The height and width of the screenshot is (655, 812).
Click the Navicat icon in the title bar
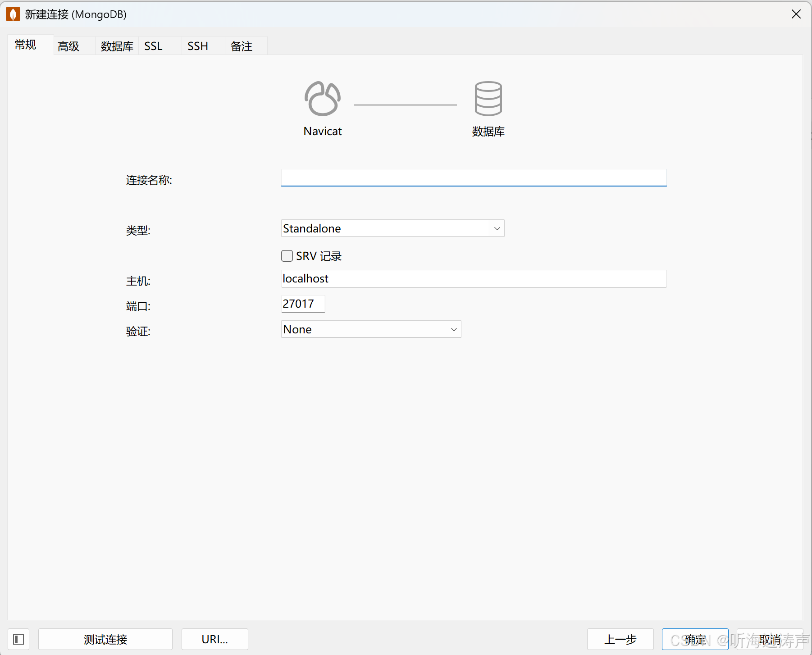coord(13,14)
